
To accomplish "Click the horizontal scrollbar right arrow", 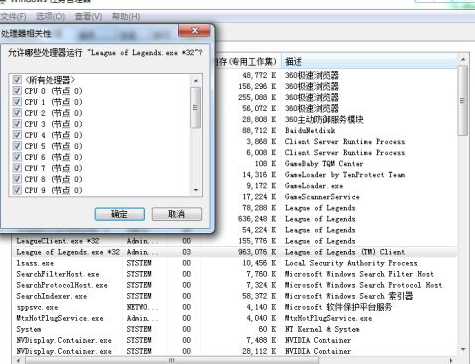I will tap(451, 361).
